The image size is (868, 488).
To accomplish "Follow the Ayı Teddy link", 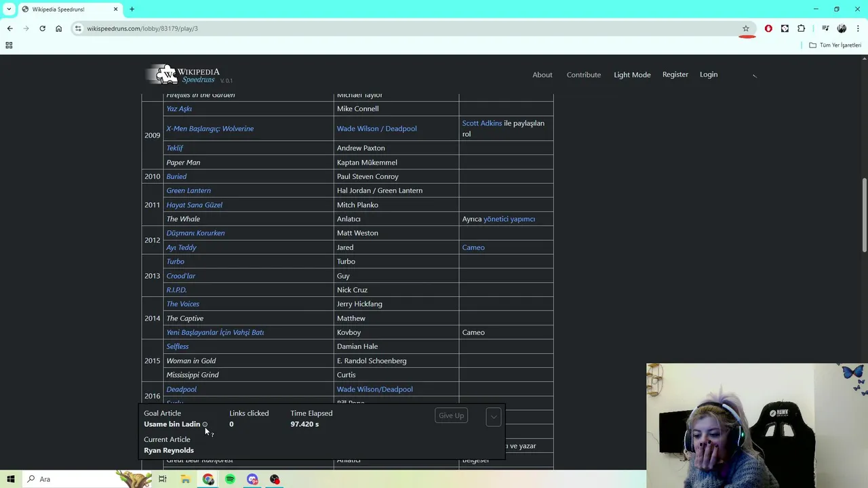I will coord(181,247).
